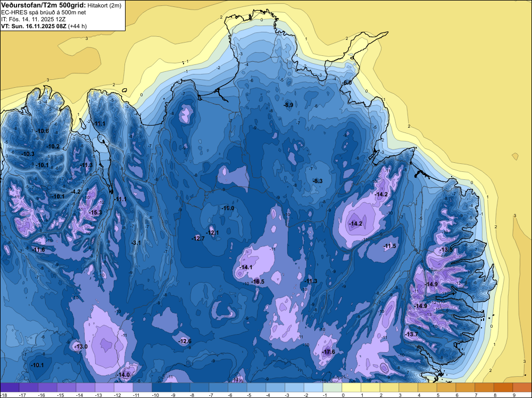Click the -10.3 temperature label
532x398 pixels.
pyautogui.click(x=28, y=154)
